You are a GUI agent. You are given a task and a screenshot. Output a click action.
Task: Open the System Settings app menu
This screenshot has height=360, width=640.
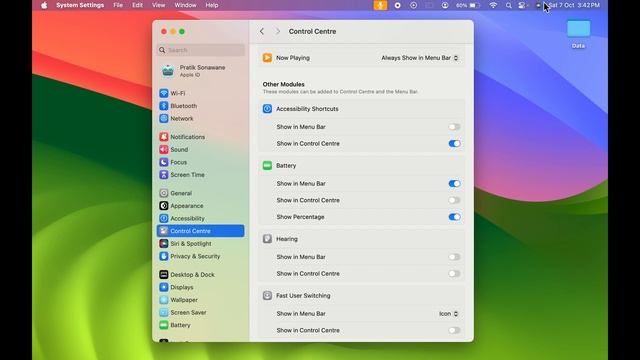80,5
